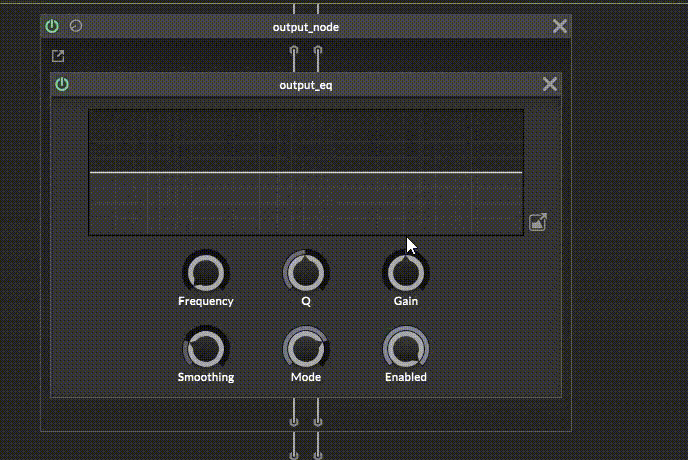
Task: Click the Q knob
Action: (x=306, y=272)
